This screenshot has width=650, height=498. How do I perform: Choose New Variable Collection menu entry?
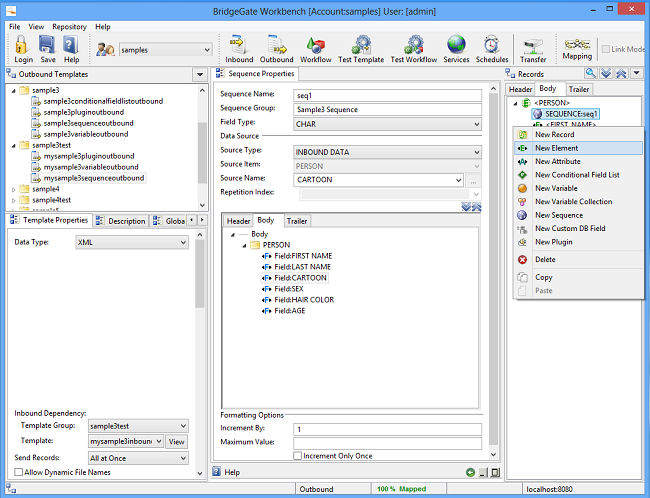click(x=579, y=202)
